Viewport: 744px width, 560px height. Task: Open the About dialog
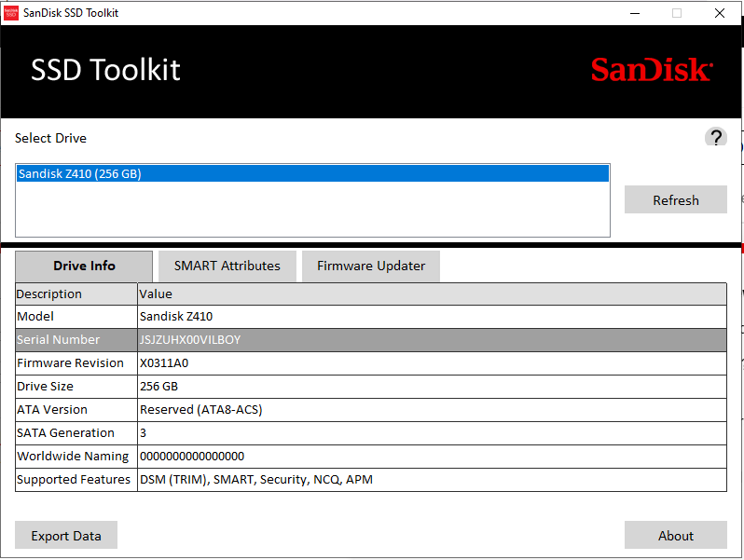[676, 536]
